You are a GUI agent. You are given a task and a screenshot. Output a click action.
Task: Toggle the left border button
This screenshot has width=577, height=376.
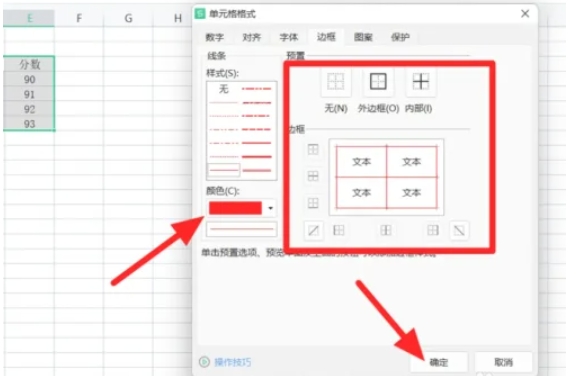point(339,231)
